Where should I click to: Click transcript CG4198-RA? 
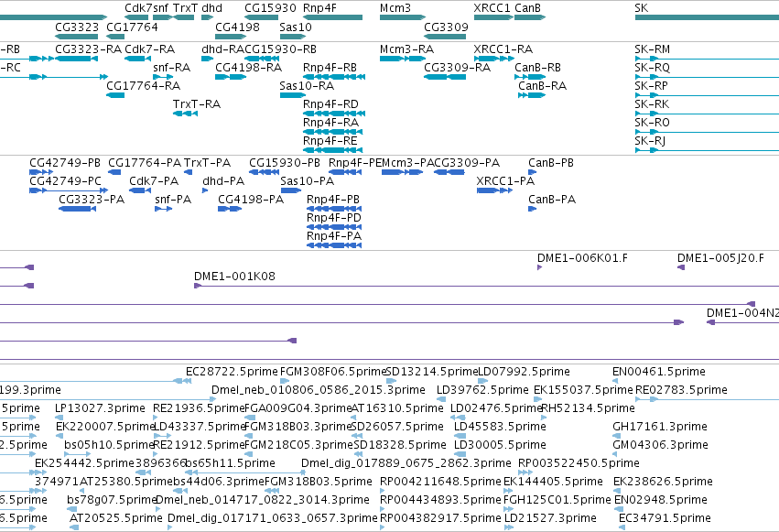[x=231, y=77]
